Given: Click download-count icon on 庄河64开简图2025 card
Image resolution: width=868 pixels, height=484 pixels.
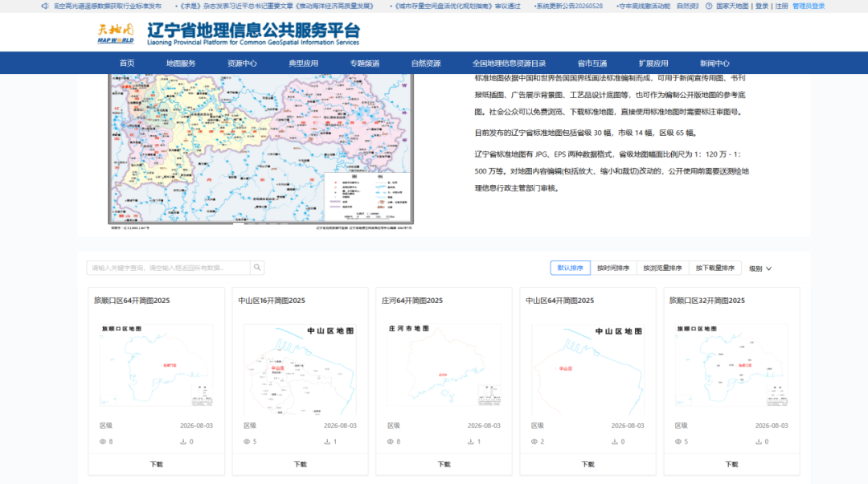Looking at the screenshot, I should point(470,441).
